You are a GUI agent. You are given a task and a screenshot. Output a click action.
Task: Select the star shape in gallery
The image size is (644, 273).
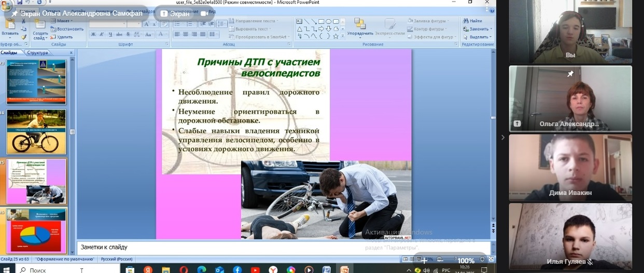(x=336, y=36)
